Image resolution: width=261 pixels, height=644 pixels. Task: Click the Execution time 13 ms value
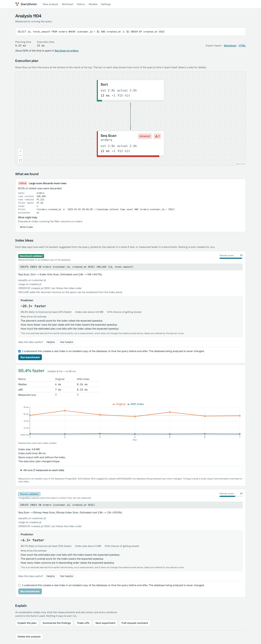[x=41, y=46]
